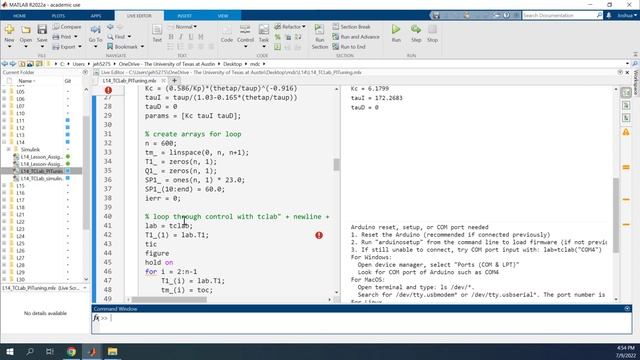
Task: Open the Export dropdown
Action: (80, 47)
